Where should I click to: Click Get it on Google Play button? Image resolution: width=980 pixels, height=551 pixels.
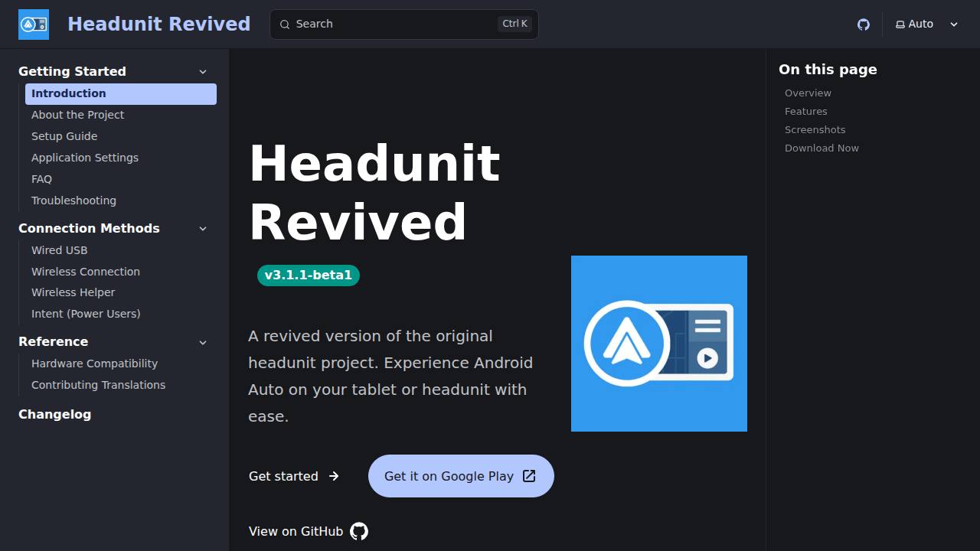[461, 476]
